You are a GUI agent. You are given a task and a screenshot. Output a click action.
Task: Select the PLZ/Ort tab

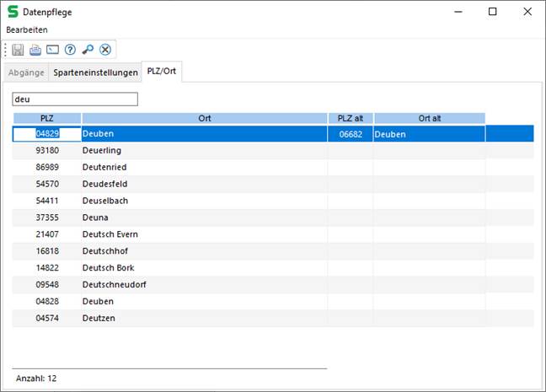coord(162,72)
